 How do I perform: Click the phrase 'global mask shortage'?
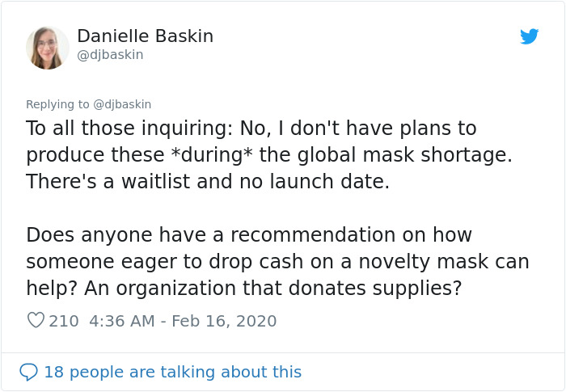pos(404,155)
